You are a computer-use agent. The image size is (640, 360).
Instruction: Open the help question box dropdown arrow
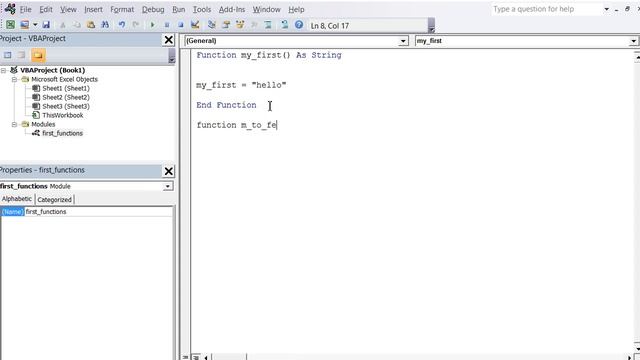point(607,9)
